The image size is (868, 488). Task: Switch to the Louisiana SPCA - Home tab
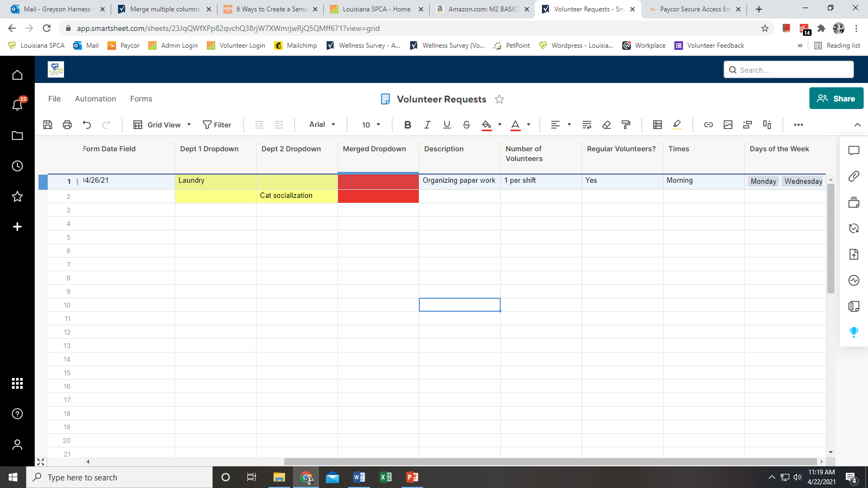[x=376, y=9]
